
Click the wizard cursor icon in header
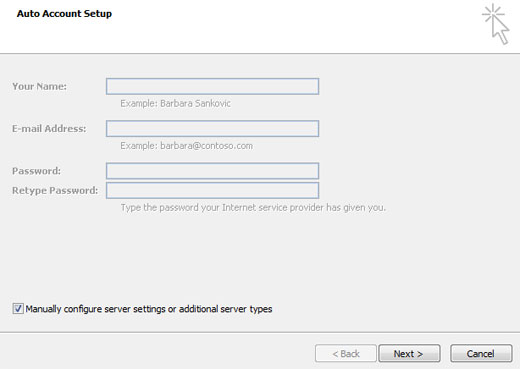(x=496, y=24)
